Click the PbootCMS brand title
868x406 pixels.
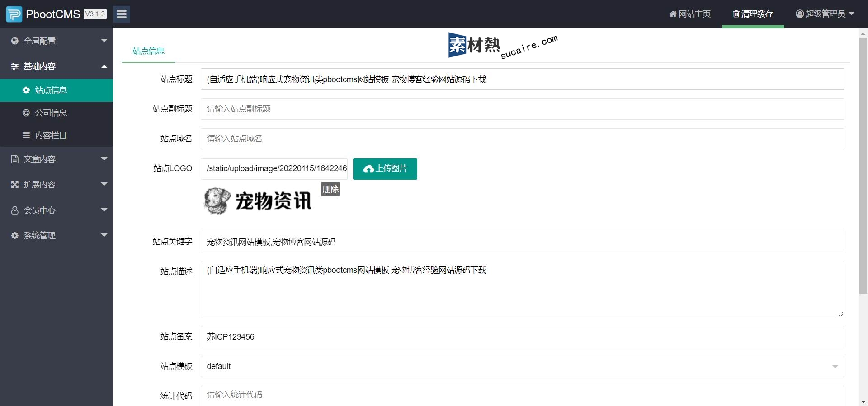tap(53, 14)
